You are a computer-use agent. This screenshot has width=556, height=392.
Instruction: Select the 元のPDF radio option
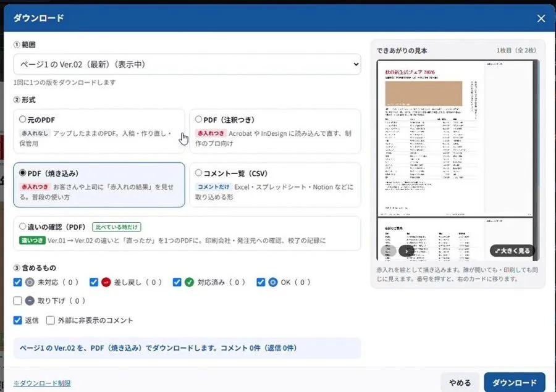pos(23,119)
